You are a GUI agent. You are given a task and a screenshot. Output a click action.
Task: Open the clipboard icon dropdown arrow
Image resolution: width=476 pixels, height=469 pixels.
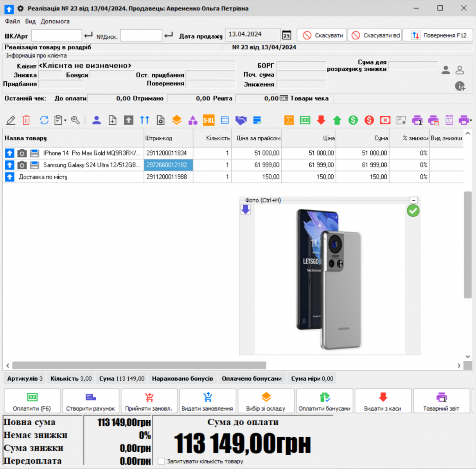click(65, 120)
